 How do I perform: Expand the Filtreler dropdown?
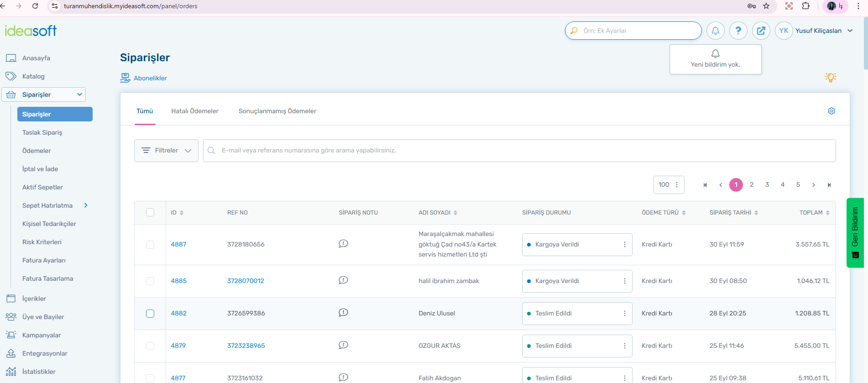coord(166,151)
